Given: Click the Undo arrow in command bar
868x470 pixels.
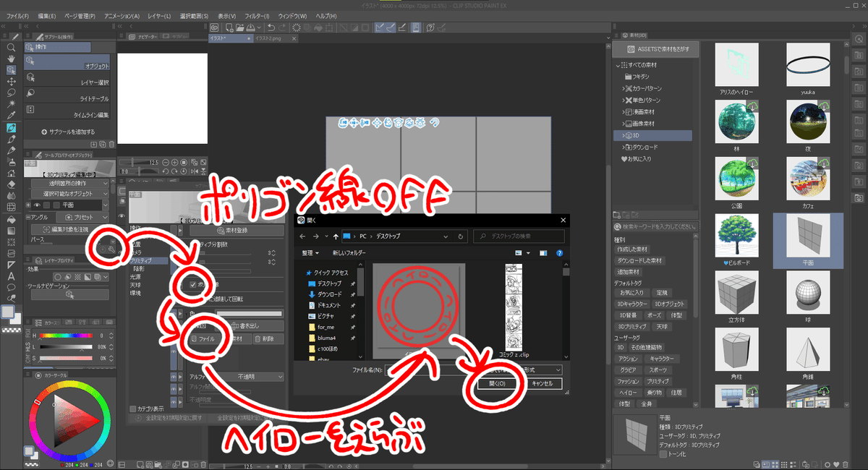Looking at the screenshot, I should coord(270,27).
